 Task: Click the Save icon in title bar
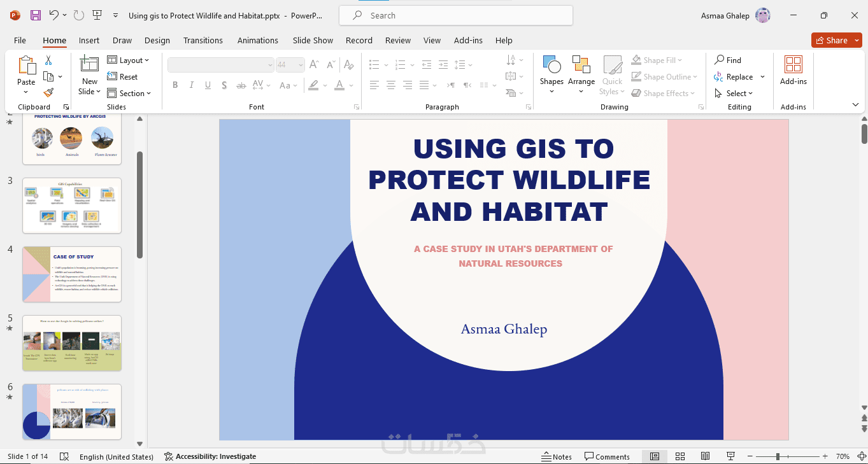coord(36,15)
